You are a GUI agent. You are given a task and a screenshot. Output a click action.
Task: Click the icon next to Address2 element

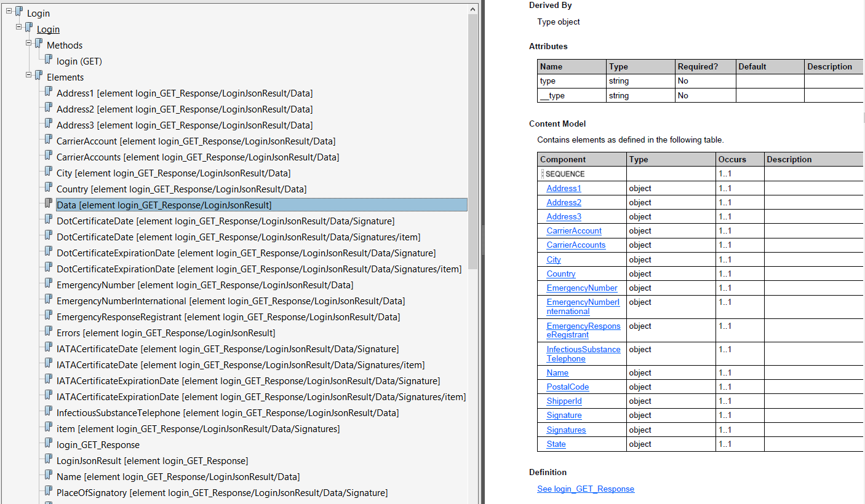(x=48, y=108)
